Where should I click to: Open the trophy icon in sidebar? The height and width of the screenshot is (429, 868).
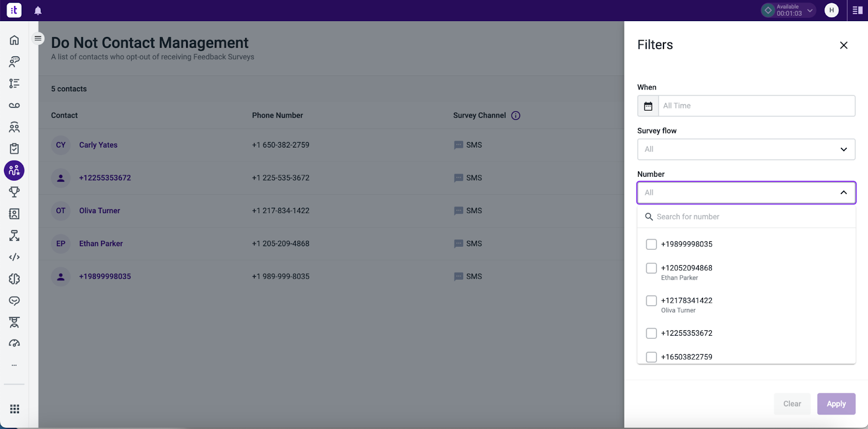[14, 192]
